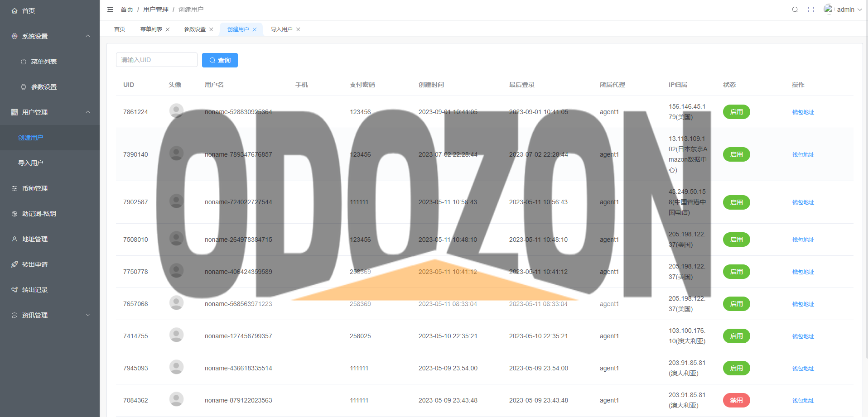This screenshot has width=868, height=417.
Task: Toggle 启用 status for user 7657068
Action: 736,304
